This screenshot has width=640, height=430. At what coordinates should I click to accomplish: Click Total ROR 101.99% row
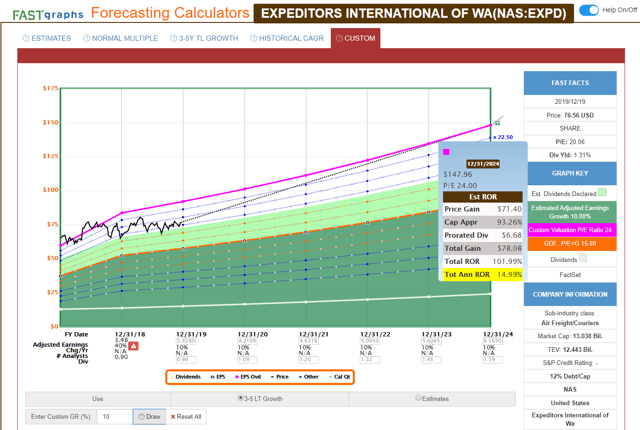tap(483, 262)
